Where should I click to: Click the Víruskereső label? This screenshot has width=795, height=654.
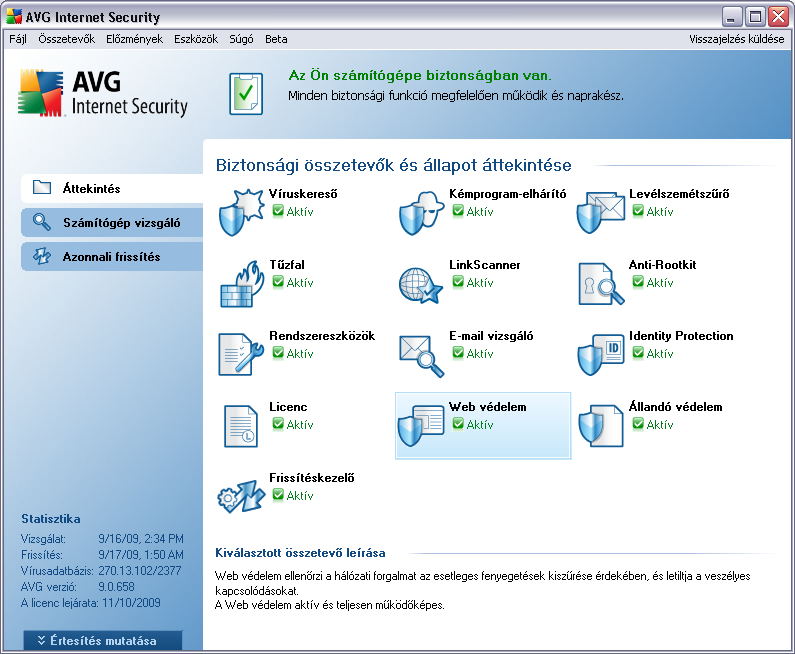tap(303, 194)
